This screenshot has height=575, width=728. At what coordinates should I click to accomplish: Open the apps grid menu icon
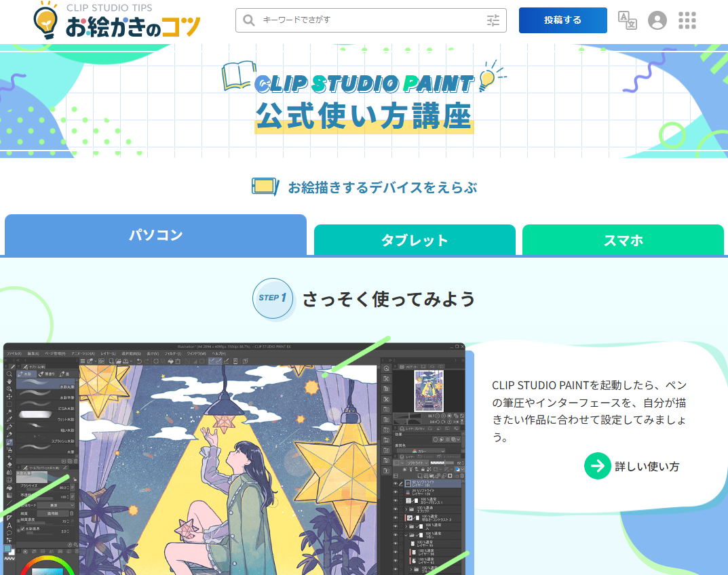(687, 20)
